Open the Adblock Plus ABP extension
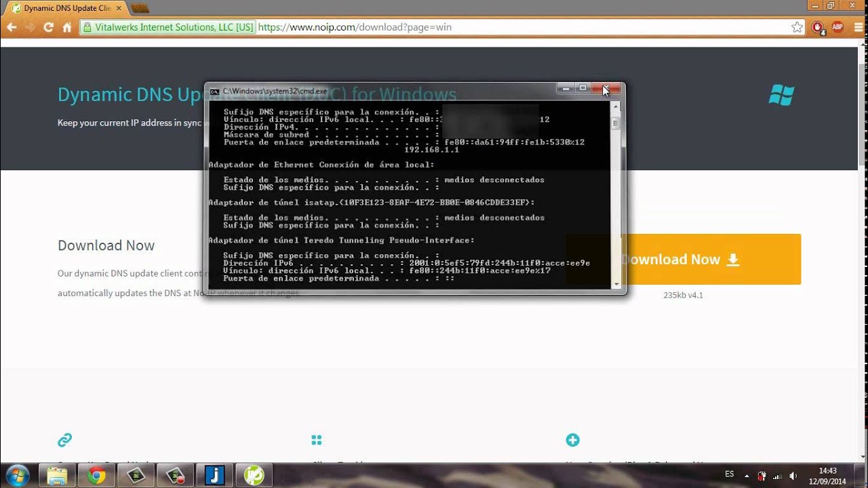The height and width of the screenshot is (488, 868). tap(837, 27)
